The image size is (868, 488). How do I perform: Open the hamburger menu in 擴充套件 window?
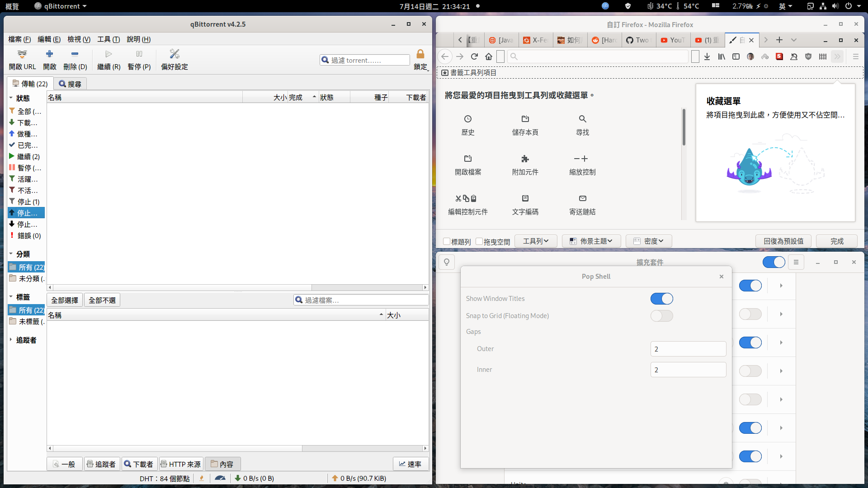tap(796, 262)
